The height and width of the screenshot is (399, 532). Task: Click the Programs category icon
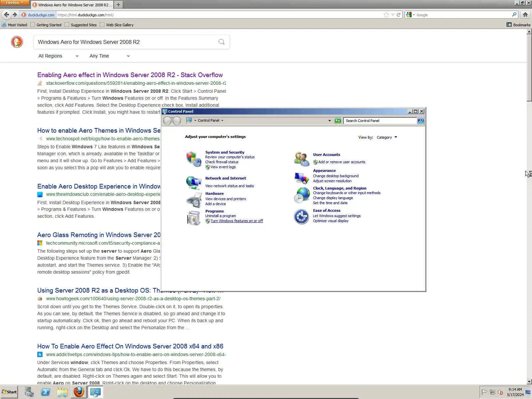coord(194,218)
